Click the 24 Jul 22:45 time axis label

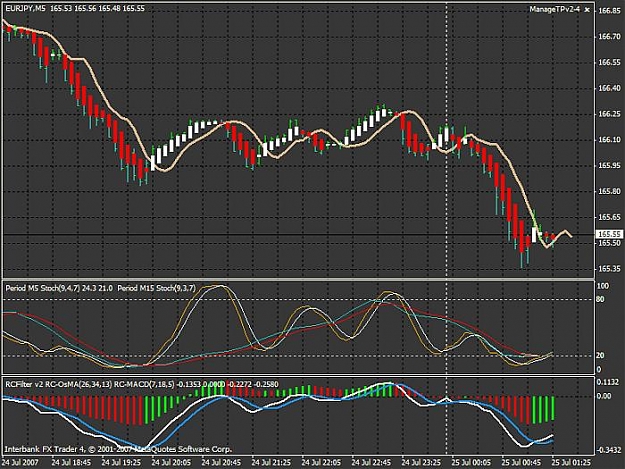coord(371,462)
